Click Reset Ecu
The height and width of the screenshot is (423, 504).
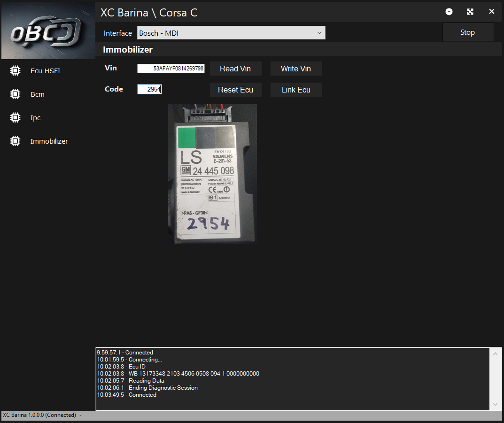[235, 90]
